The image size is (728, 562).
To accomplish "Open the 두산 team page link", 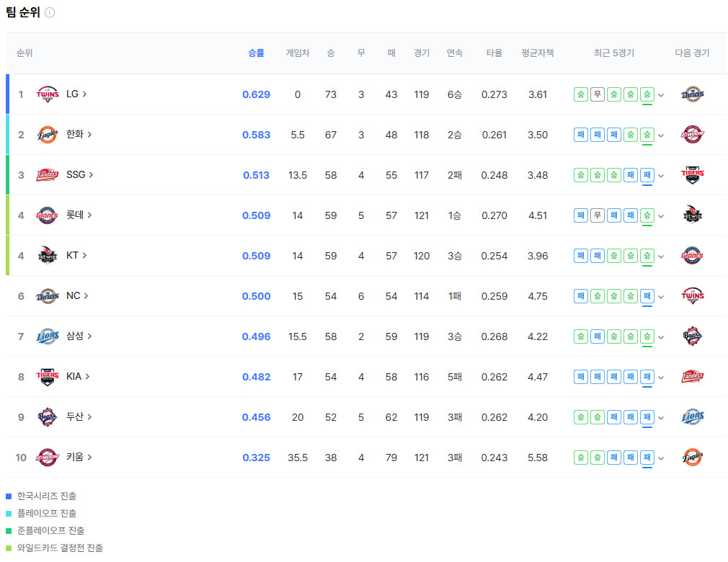I will coord(79,417).
